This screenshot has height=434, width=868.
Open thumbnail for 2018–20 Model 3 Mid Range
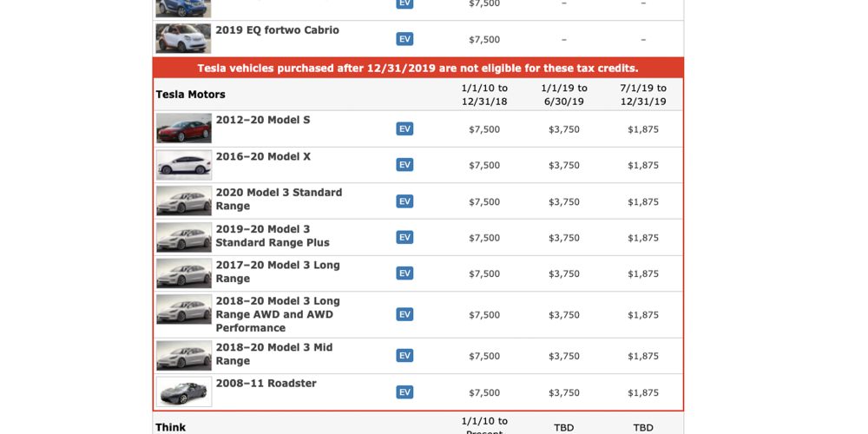pyautogui.click(x=183, y=355)
